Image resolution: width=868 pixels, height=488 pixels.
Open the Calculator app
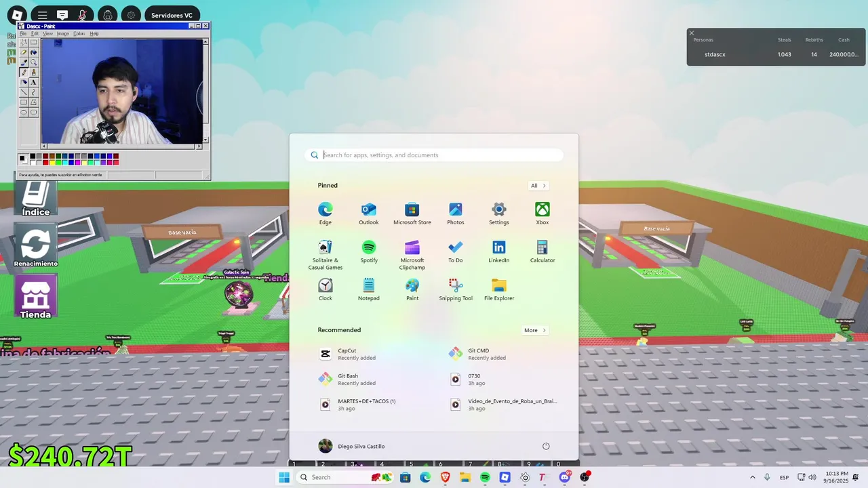(542, 251)
